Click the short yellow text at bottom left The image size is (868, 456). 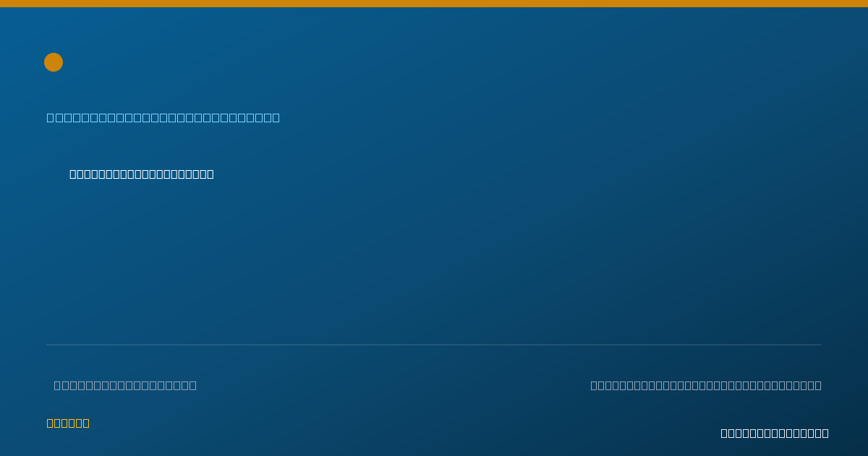click(68, 423)
